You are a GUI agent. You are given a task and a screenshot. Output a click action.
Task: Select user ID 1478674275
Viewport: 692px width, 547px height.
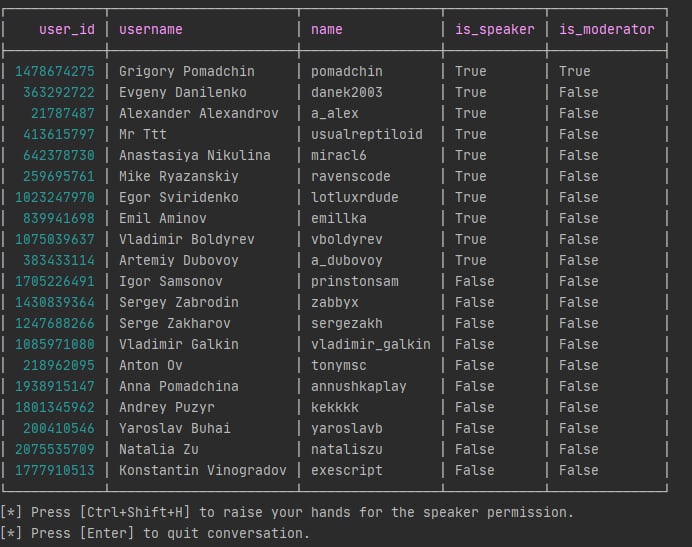(x=55, y=71)
